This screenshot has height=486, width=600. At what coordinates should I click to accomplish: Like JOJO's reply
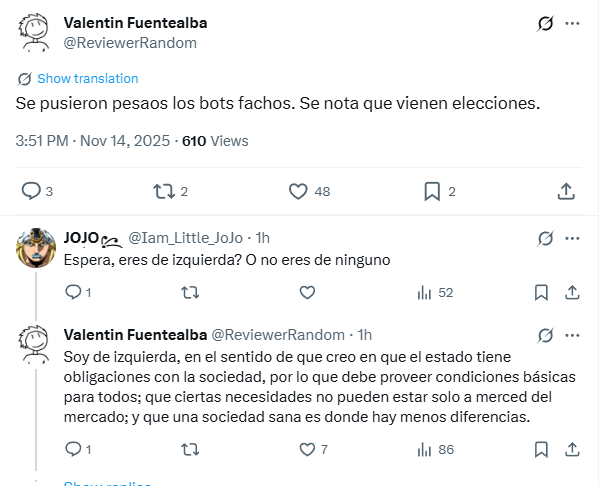pyautogui.click(x=304, y=292)
